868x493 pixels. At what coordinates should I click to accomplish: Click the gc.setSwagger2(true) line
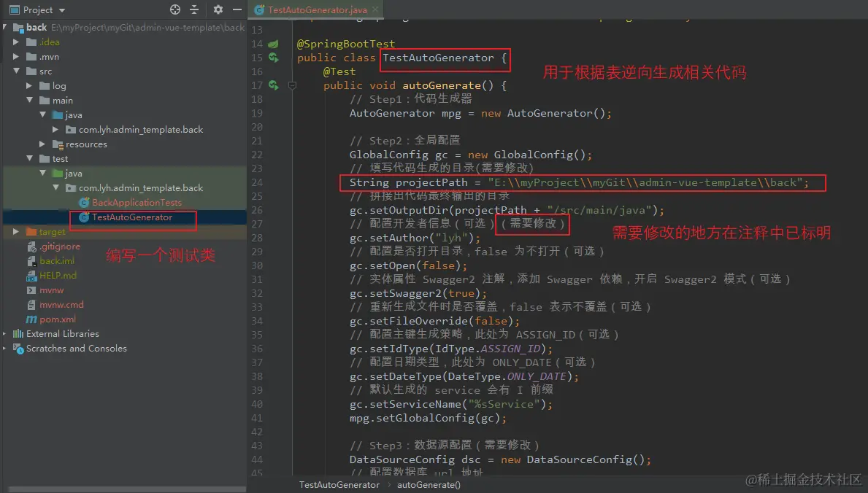(418, 293)
